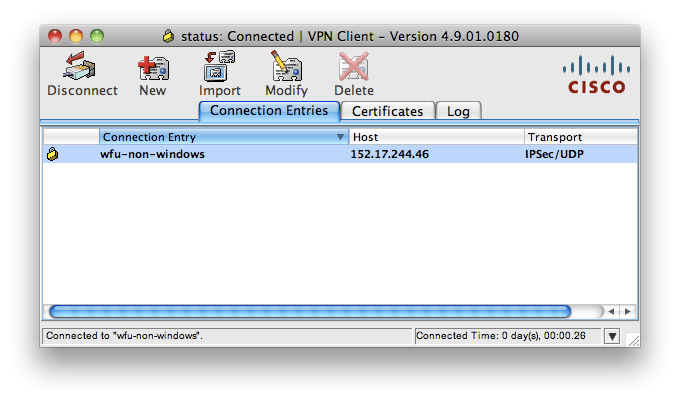Select the wfu-non-windows connection entry

340,154
